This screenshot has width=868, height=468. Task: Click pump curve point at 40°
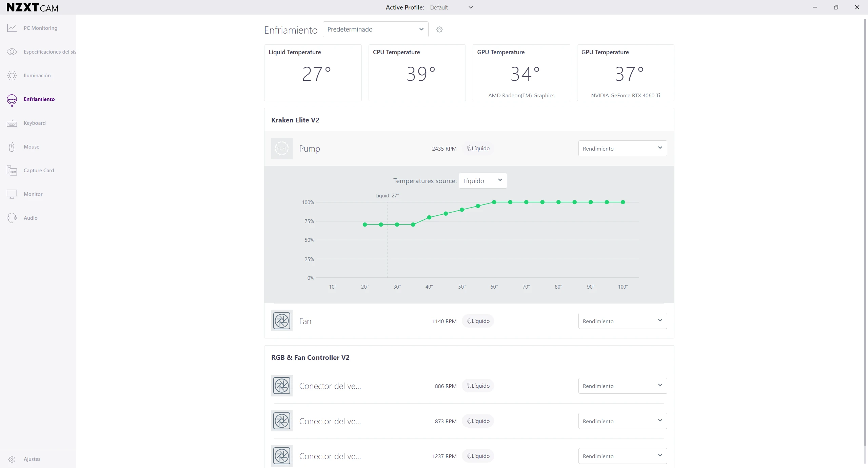tap(429, 217)
